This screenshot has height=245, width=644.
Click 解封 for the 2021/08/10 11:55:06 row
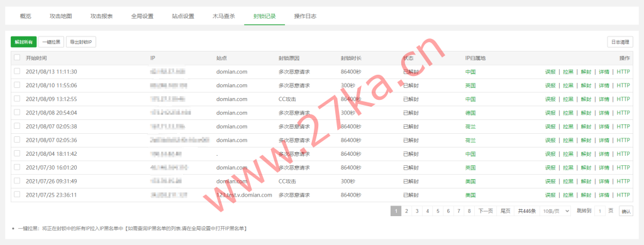point(586,85)
